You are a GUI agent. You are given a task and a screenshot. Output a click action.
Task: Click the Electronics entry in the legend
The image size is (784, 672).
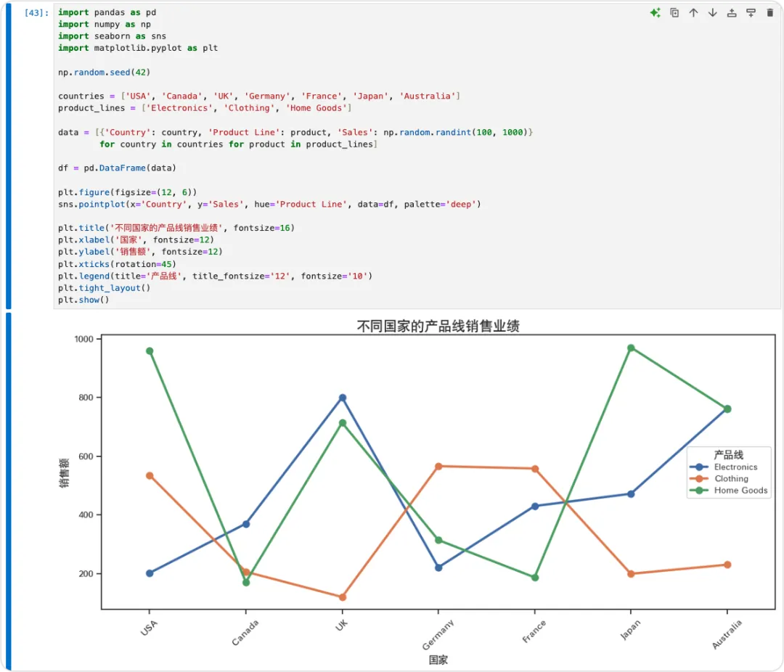click(x=724, y=467)
